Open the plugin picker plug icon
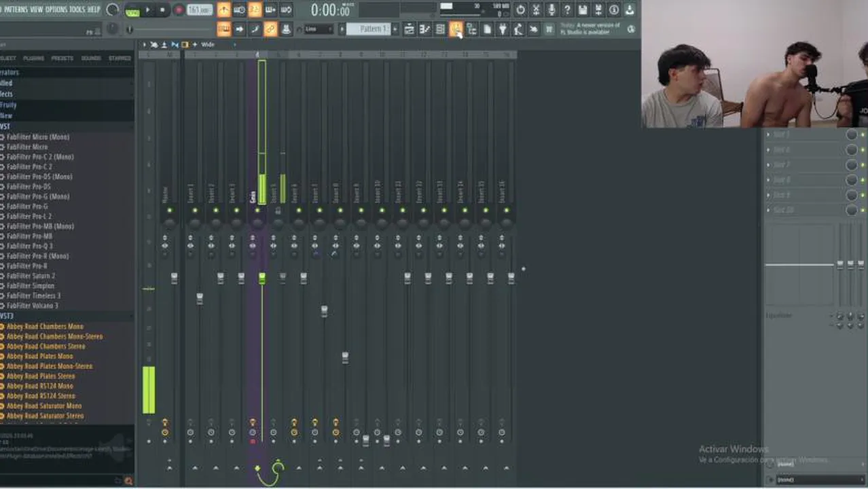This screenshot has width=868, height=489. coord(503,29)
